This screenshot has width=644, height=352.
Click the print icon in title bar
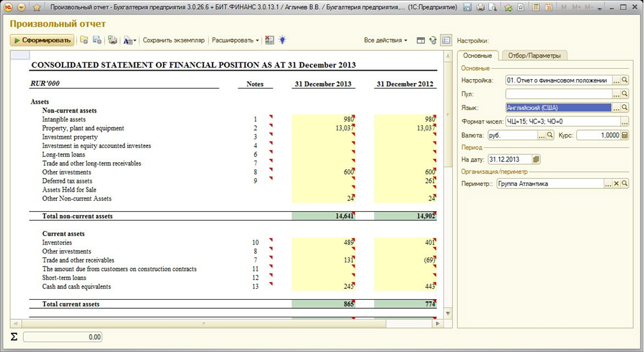(x=480, y=7)
